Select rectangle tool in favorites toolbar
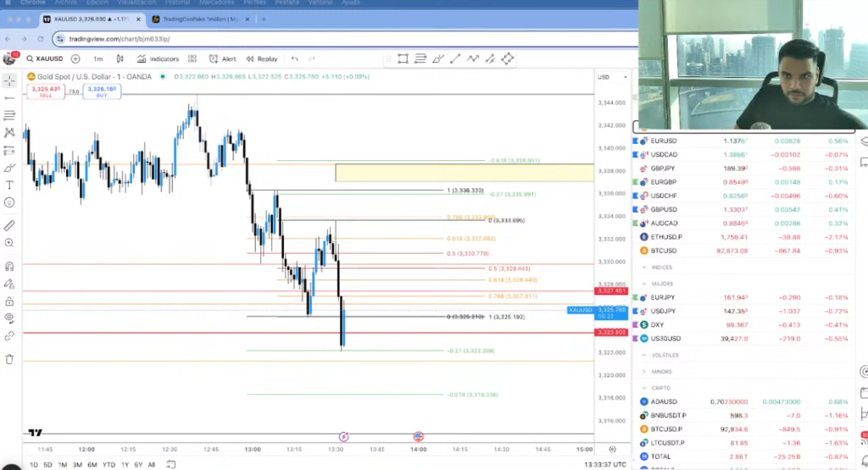The width and height of the screenshot is (868, 470). [x=403, y=58]
